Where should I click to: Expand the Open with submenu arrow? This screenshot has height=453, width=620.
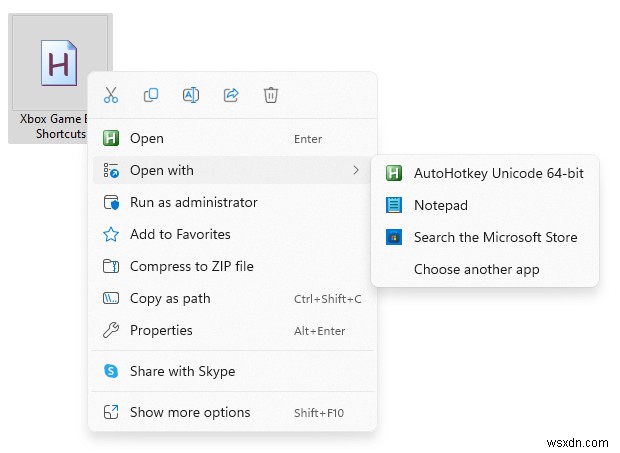[x=356, y=170]
